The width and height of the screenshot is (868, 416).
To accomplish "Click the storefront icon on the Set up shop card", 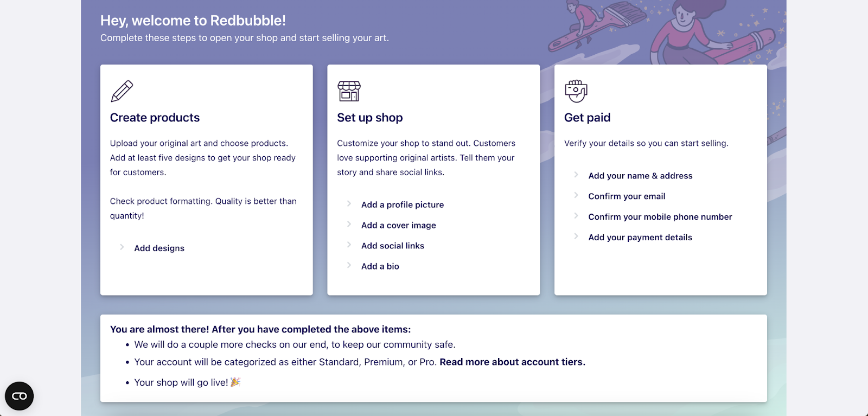I will [349, 91].
